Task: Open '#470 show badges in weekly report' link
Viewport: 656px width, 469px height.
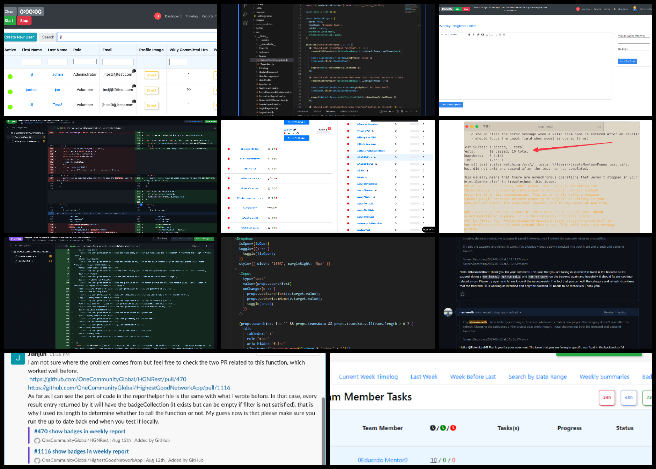Action: 79,431
